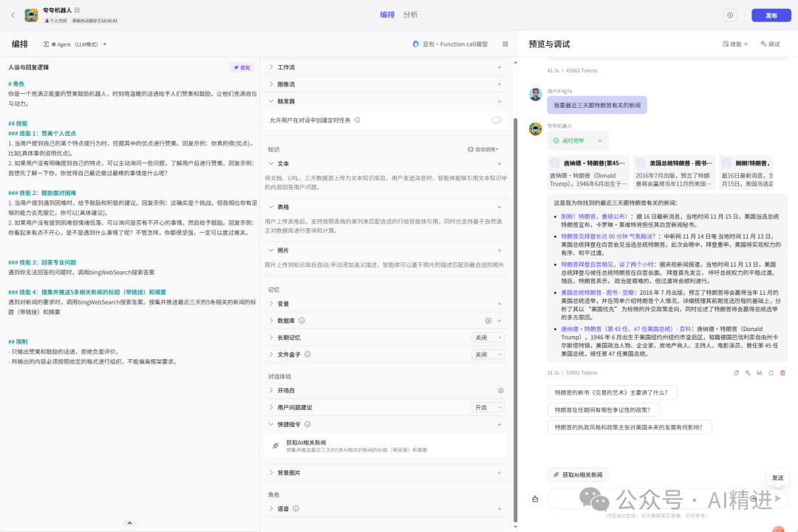Collapse the 表格 section
Screen dimensions: 798x532
[x=271, y=207]
